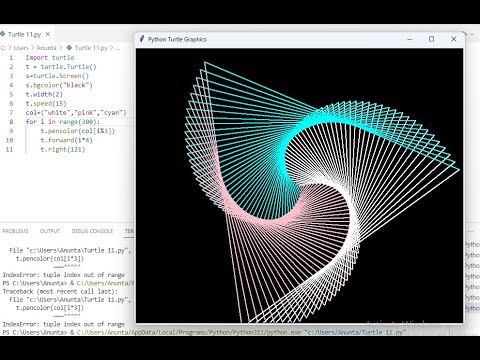The width and height of the screenshot is (480, 360).
Task: Switch to the OUTPUT panel tab
Action: click(50, 231)
